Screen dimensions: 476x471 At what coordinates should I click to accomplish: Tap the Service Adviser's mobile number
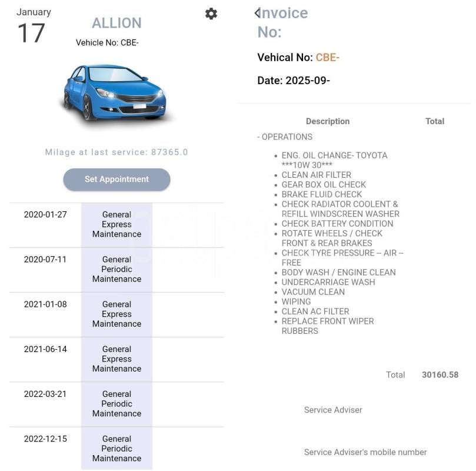coord(365,452)
